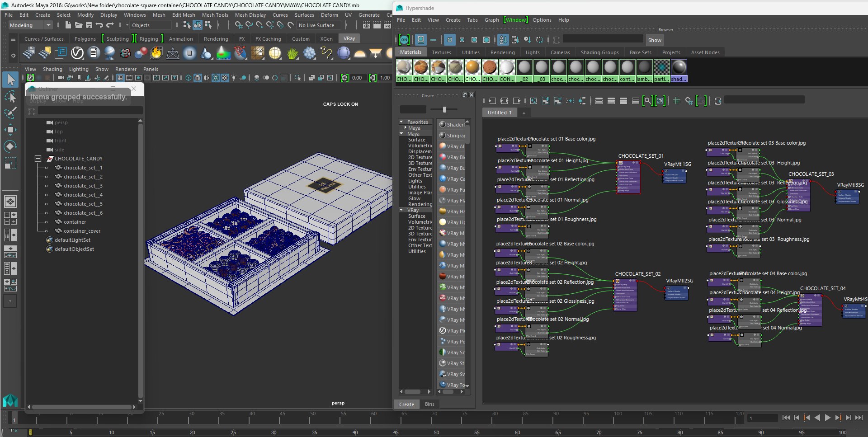Activate the Move tool in toolbox
The height and width of the screenshot is (437, 868).
pos(10,130)
